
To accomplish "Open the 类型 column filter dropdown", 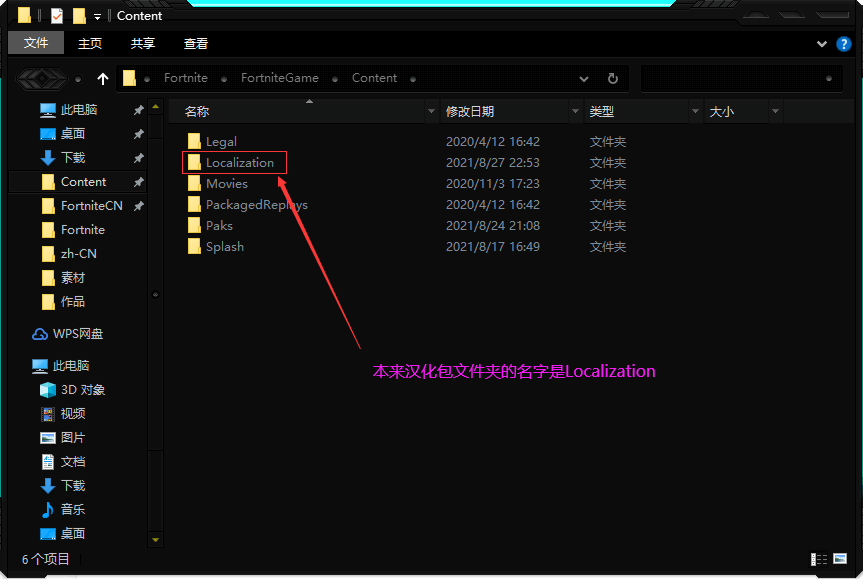I will click(x=696, y=111).
